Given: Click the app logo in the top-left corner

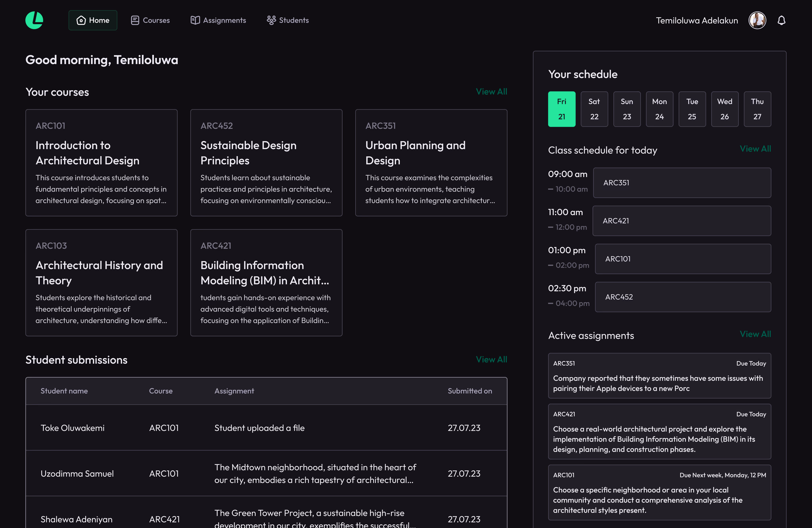Looking at the screenshot, I should 34,20.
